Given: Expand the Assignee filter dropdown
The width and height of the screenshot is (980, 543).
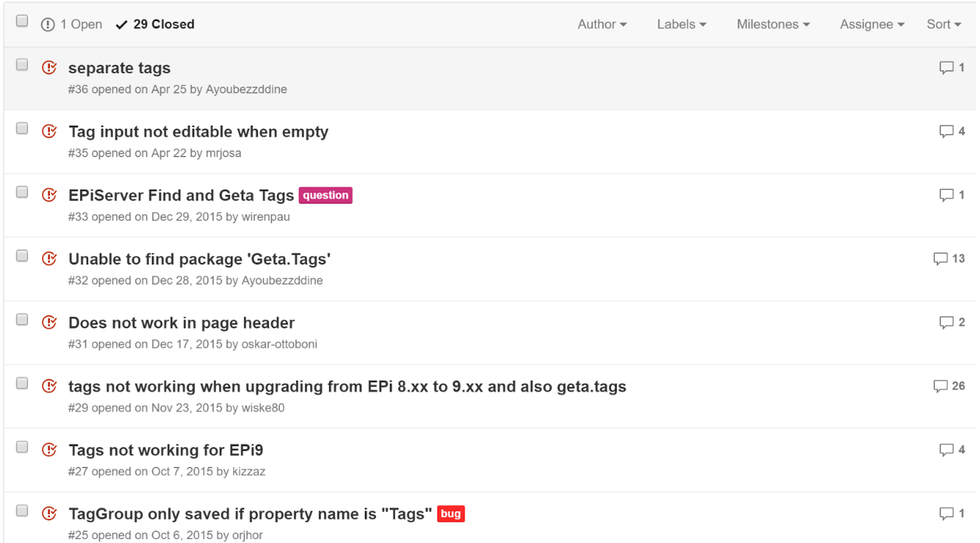Looking at the screenshot, I should 872,24.
